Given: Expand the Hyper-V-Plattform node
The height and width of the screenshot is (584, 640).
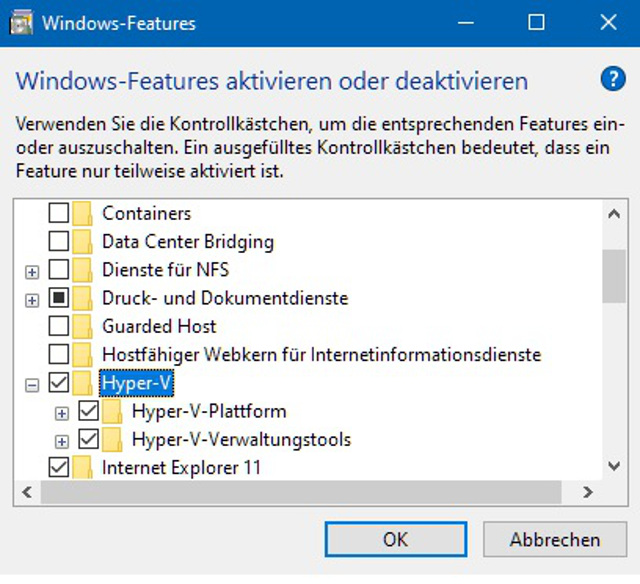Looking at the screenshot, I should (62, 413).
